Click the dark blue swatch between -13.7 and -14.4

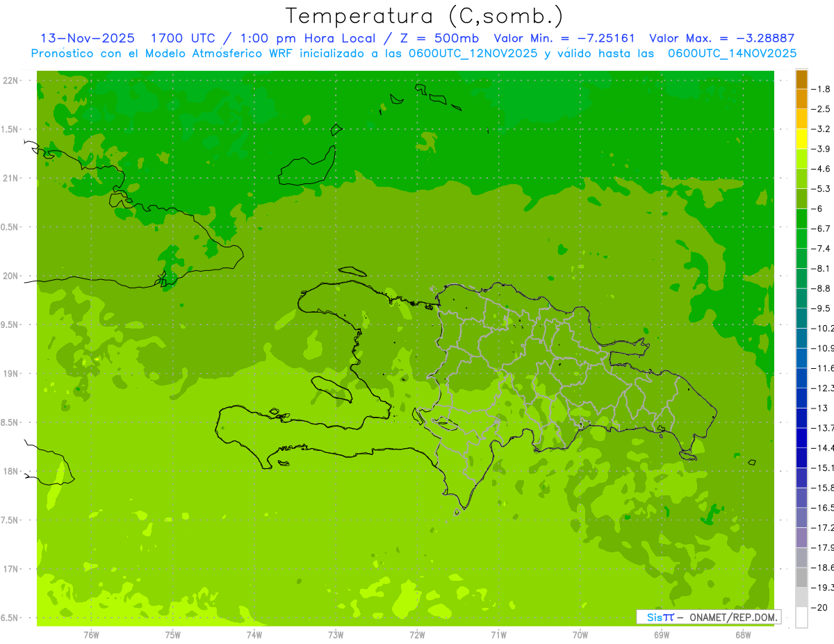tap(801, 438)
